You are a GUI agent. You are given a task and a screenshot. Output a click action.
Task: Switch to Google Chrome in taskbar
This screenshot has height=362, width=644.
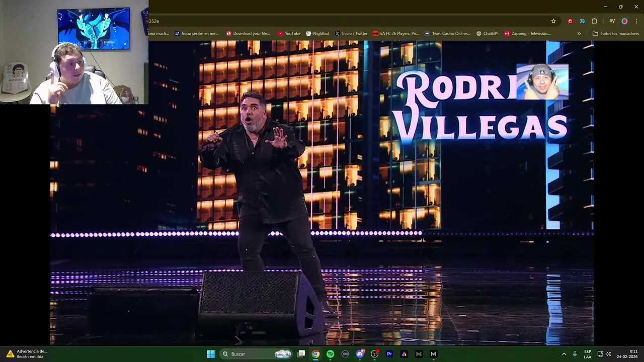click(315, 354)
